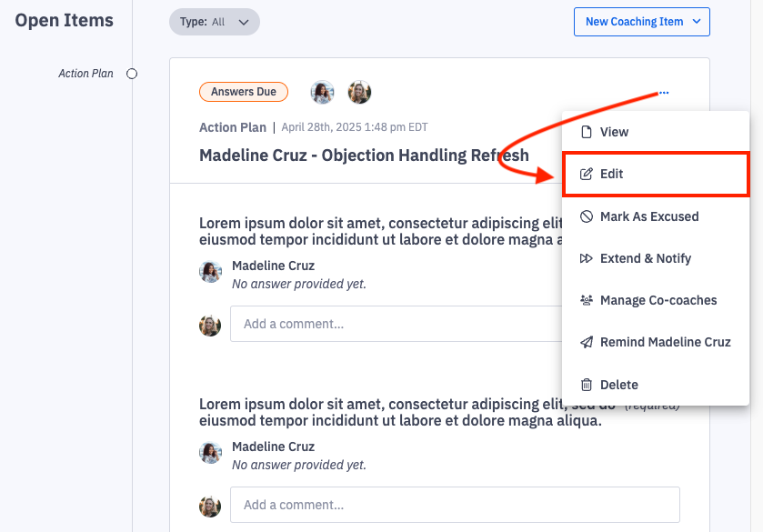Click the paper plane Remind icon
This screenshot has height=532, width=763.
pyautogui.click(x=587, y=342)
